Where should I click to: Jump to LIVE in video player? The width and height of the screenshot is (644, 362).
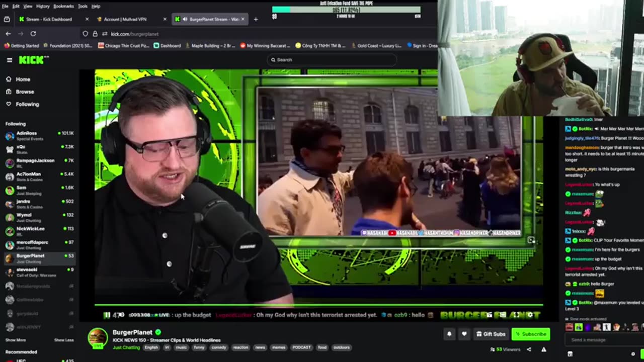pyautogui.click(x=162, y=315)
